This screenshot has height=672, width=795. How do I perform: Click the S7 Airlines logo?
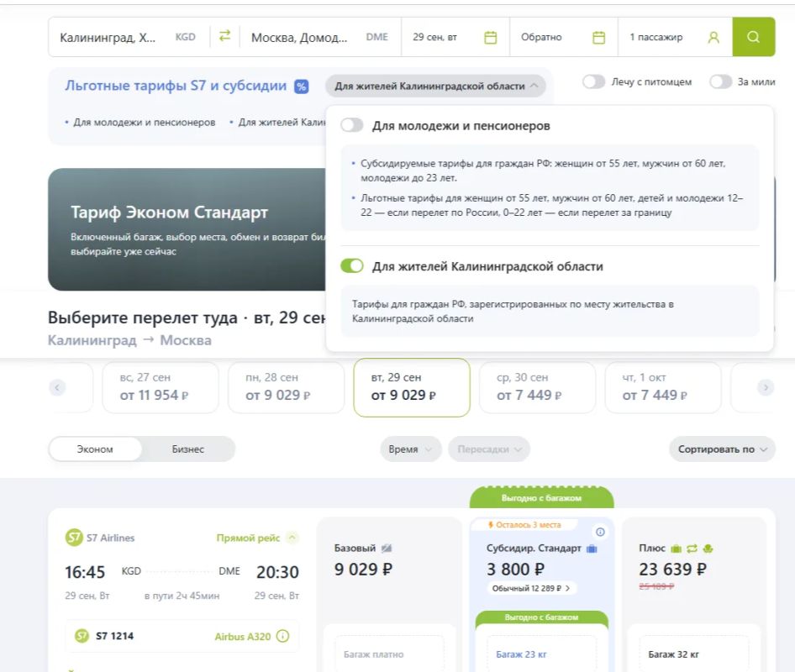[x=74, y=538]
